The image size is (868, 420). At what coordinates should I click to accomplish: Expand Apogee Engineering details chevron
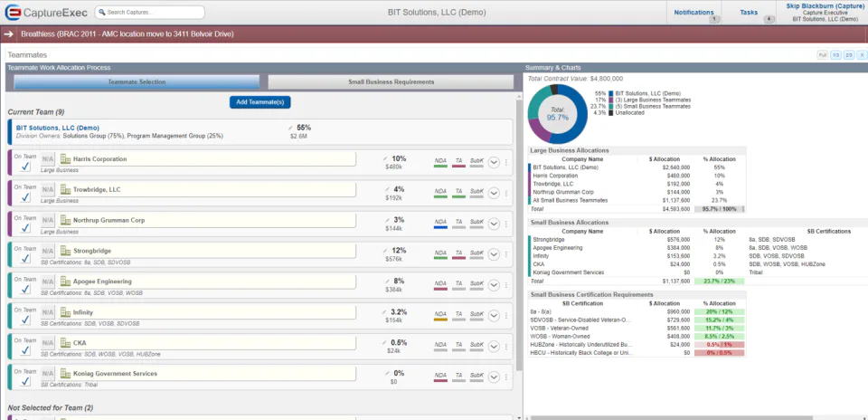coord(494,285)
